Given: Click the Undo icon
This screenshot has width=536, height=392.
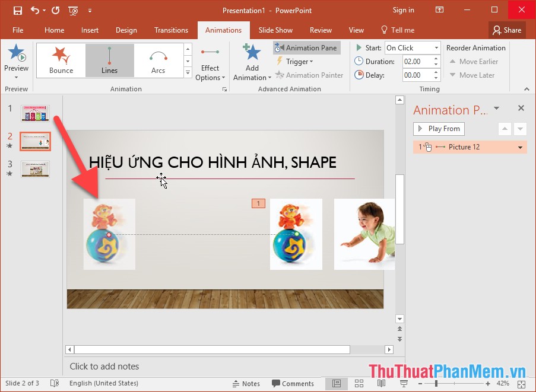Looking at the screenshot, I should (36, 10).
